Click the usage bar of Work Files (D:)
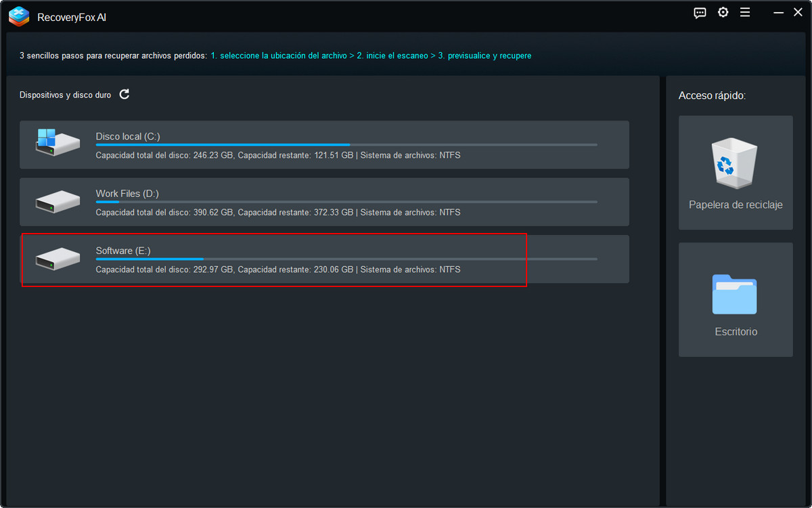Image resolution: width=812 pixels, height=508 pixels. (x=346, y=202)
